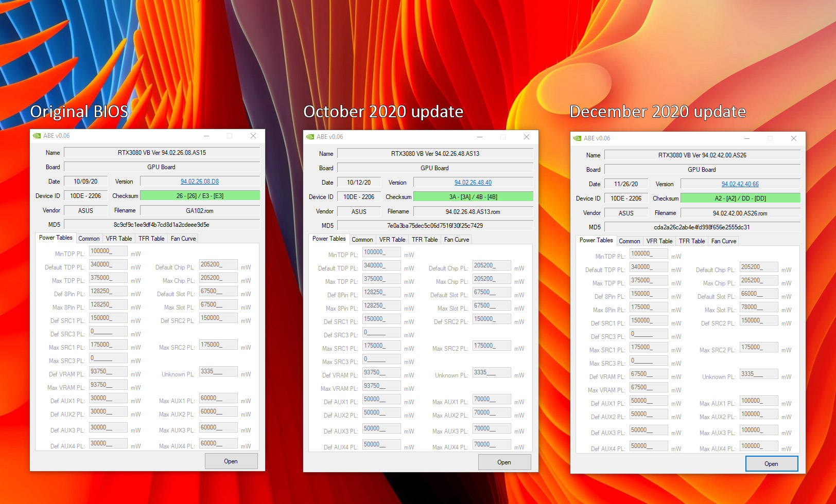The height and width of the screenshot is (504, 836).
Task: Open Common tab in October 2020 window
Action: click(362, 240)
